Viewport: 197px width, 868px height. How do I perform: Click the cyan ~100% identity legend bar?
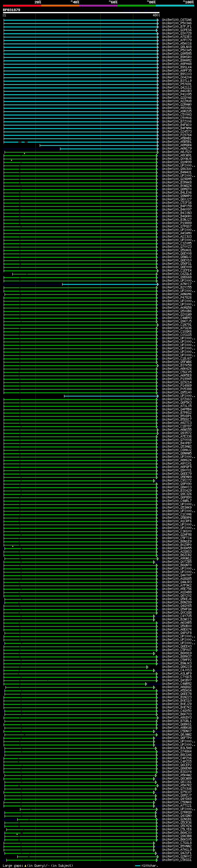[175, 6]
